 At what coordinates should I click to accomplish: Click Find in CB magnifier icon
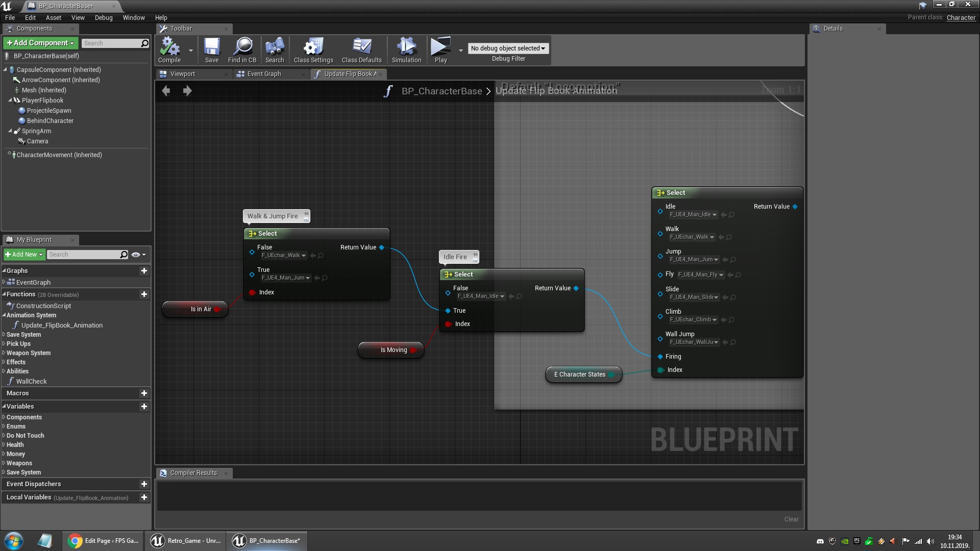pyautogui.click(x=242, y=47)
